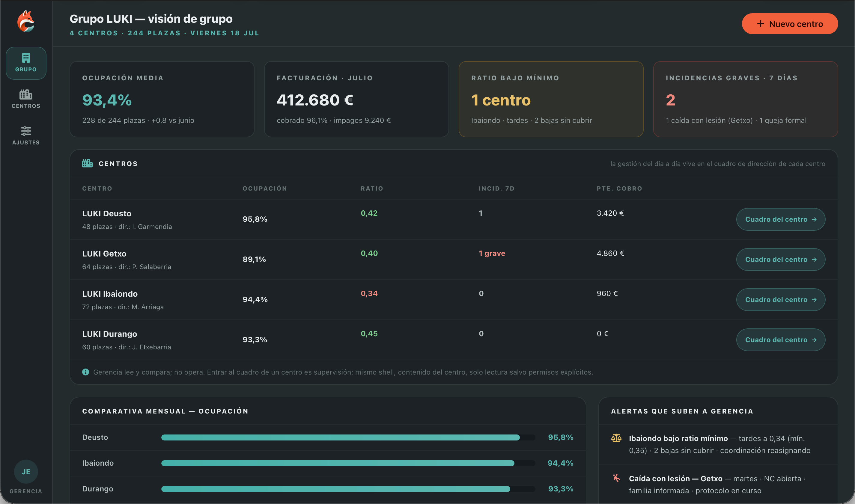Click the 3.420 € pending amount

pyautogui.click(x=610, y=213)
